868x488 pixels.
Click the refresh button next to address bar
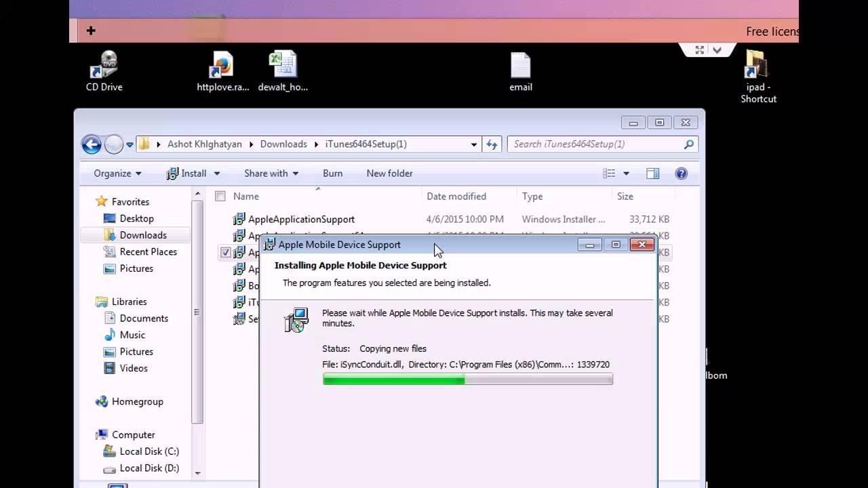pyautogui.click(x=492, y=144)
